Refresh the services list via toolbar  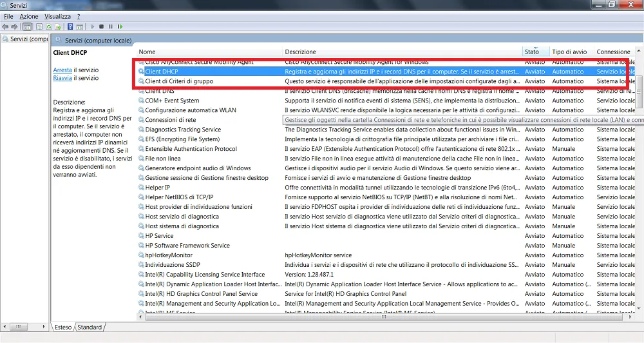pos(49,26)
